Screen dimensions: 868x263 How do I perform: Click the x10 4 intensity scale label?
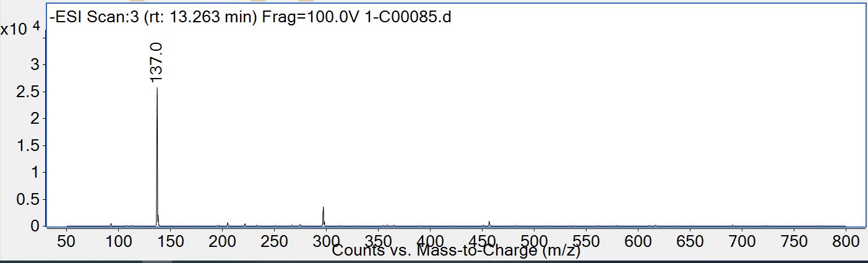[21, 28]
